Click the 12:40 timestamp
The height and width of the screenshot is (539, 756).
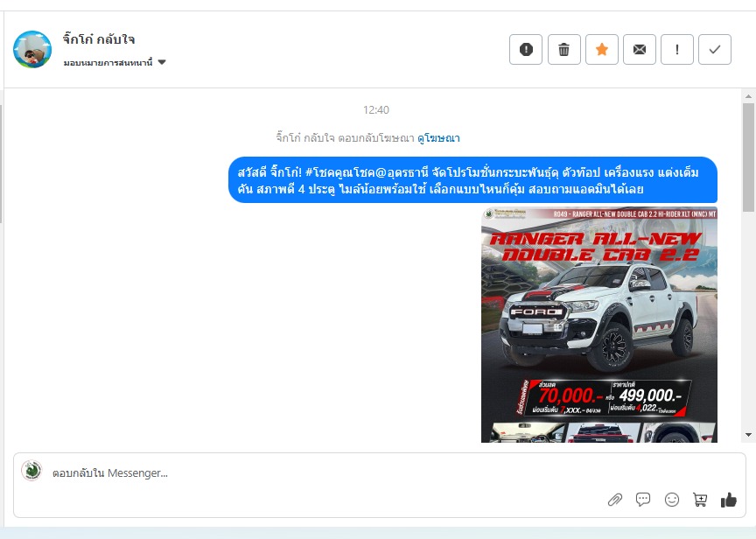[x=376, y=110]
